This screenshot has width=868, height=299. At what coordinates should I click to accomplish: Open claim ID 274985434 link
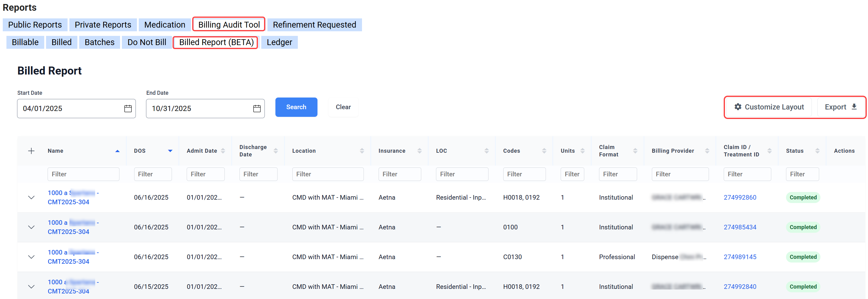[740, 227]
